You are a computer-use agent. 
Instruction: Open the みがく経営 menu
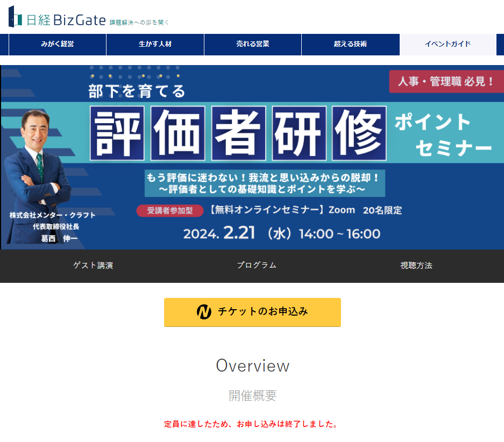58,44
